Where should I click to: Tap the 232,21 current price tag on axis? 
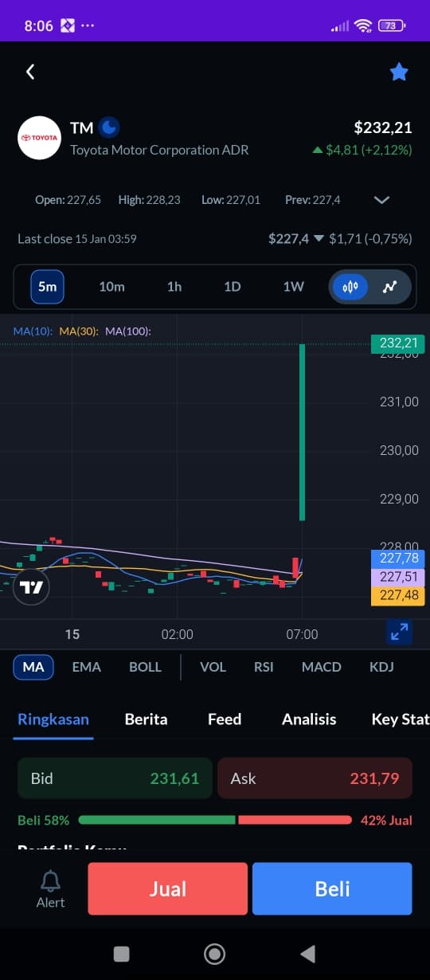(x=397, y=343)
